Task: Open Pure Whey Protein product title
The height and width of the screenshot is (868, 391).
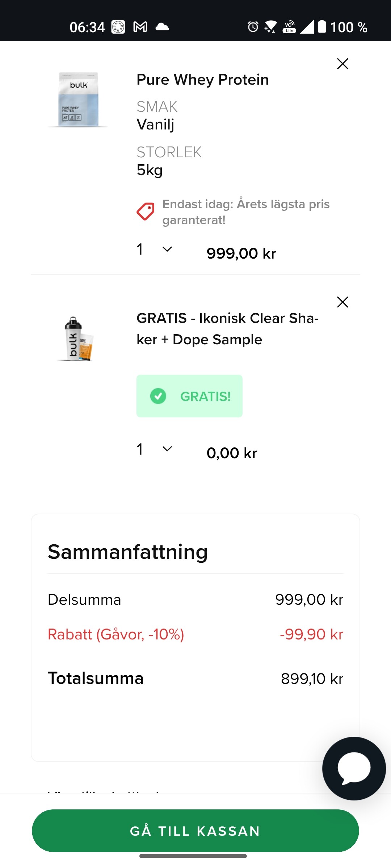Action: (202, 80)
